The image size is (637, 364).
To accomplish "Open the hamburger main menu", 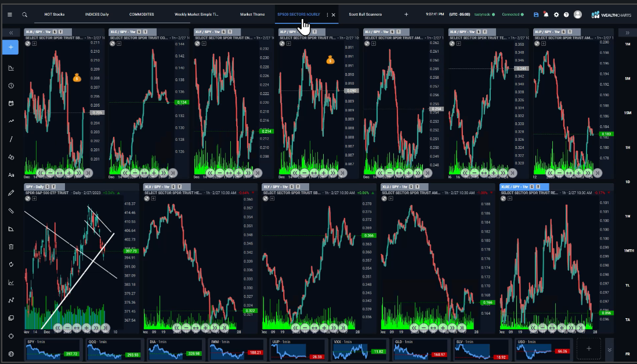I will tap(10, 14).
